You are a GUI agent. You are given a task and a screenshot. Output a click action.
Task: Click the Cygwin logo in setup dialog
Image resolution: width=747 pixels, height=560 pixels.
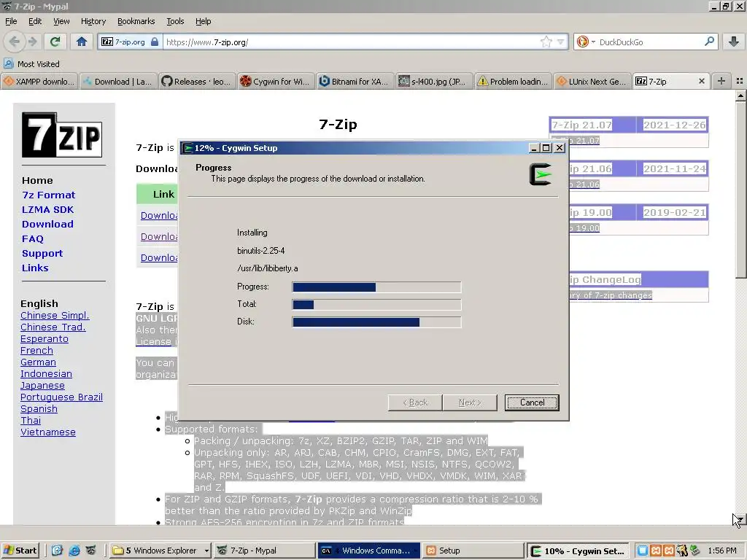(x=541, y=174)
